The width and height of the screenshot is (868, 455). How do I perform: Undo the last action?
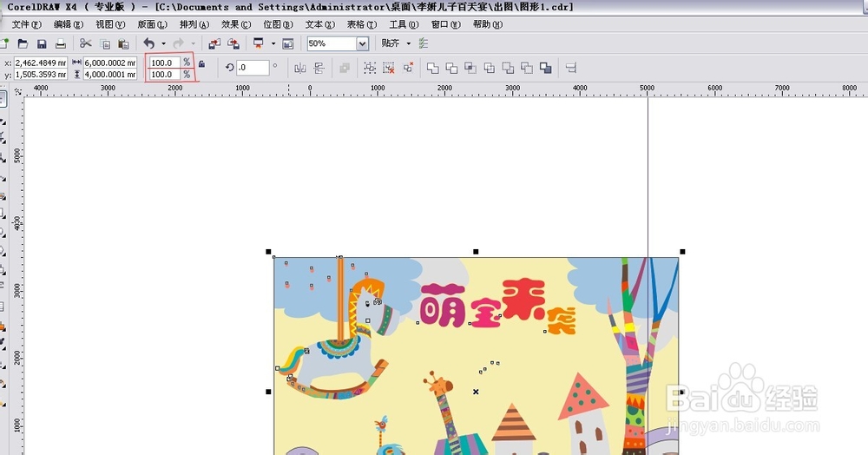[149, 43]
